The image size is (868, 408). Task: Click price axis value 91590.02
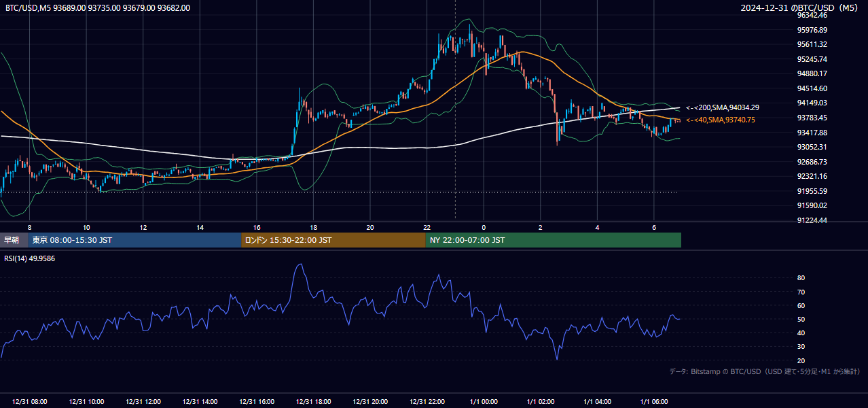(x=812, y=205)
